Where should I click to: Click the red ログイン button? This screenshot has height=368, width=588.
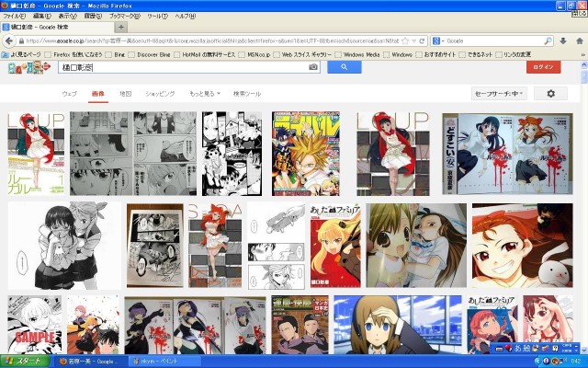click(543, 67)
